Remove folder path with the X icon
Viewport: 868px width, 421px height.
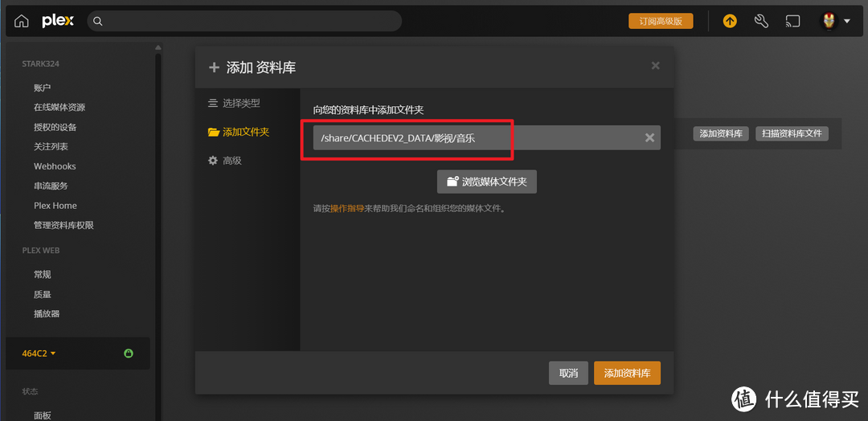tap(650, 137)
